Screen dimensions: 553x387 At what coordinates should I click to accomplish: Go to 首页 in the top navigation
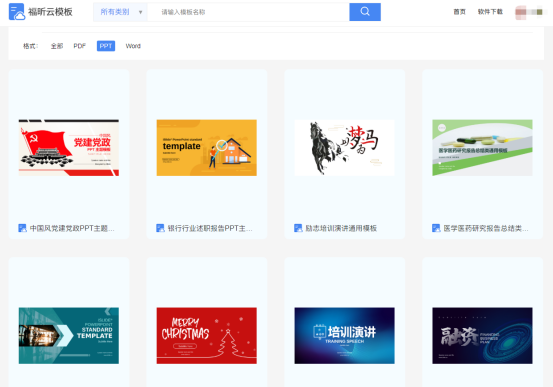click(459, 12)
